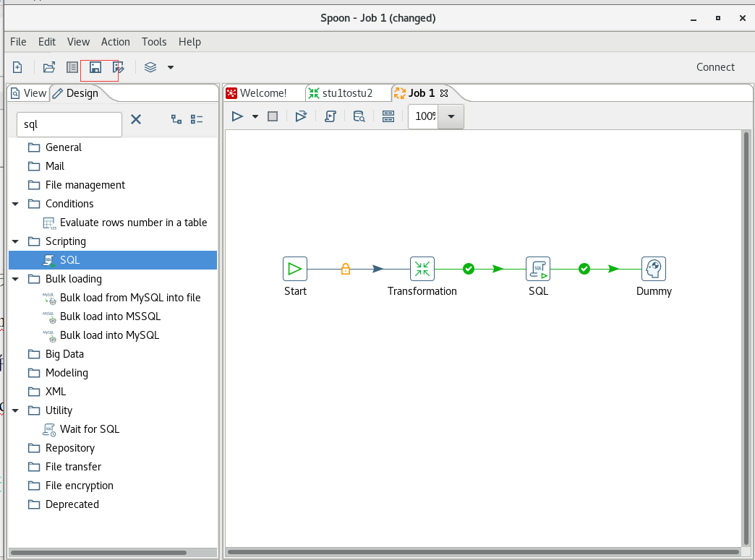Image resolution: width=755 pixels, height=560 pixels.
Task: Create a new file from the toolbar
Action: 17,67
